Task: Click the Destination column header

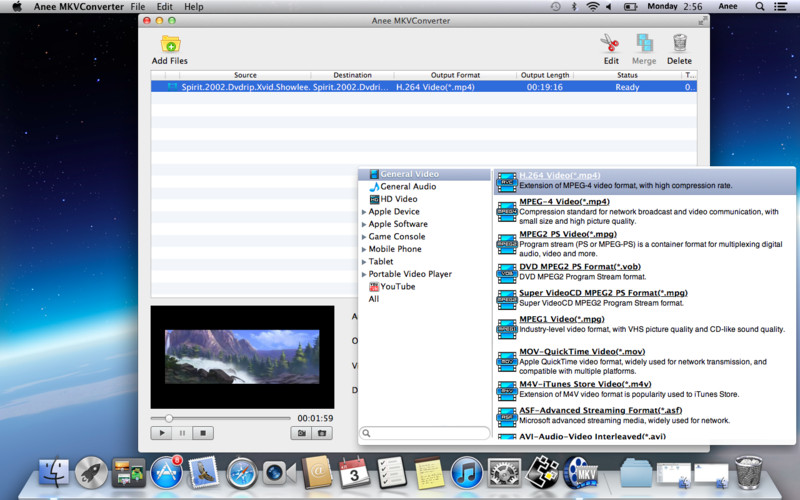Action: point(352,75)
